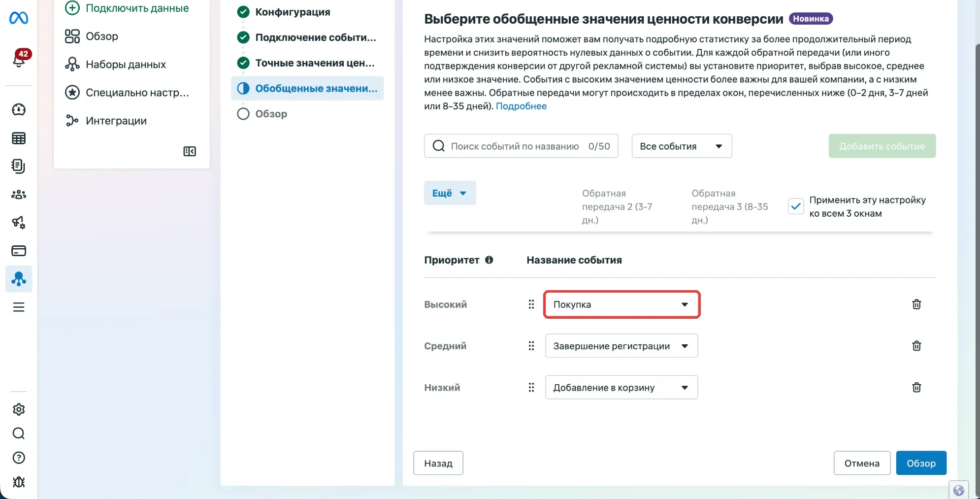Click the Отмена button
The image size is (980, 499).
tap(862, 463)
